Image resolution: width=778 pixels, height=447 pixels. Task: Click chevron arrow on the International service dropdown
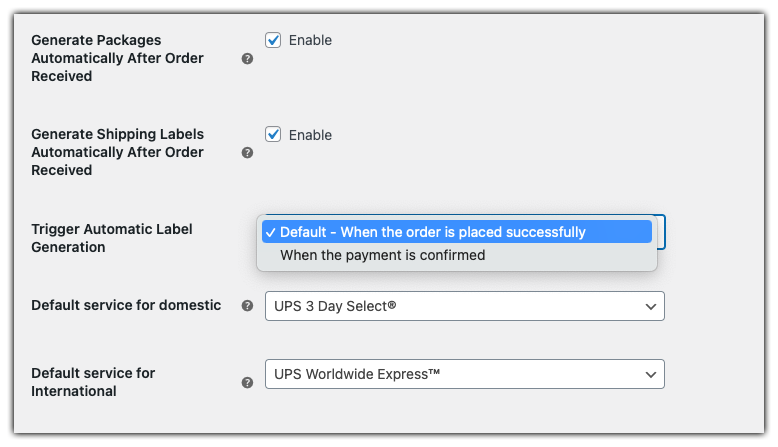click(x=651, y=375)
